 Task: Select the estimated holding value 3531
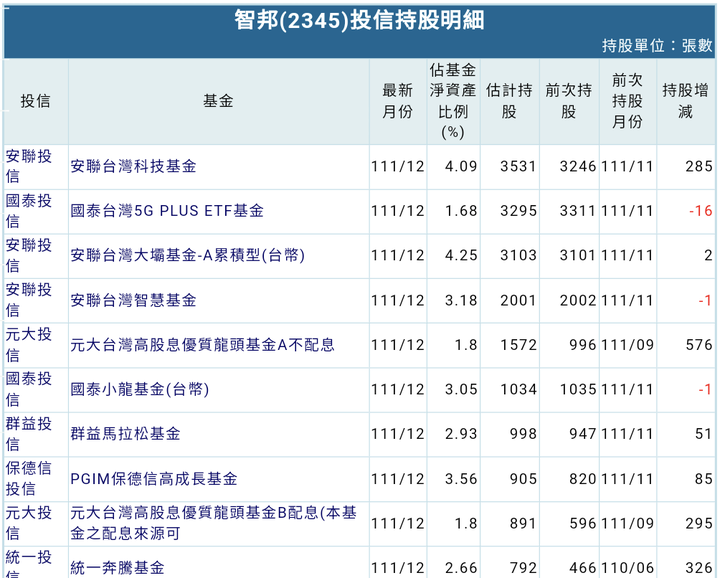click(518, 166)
